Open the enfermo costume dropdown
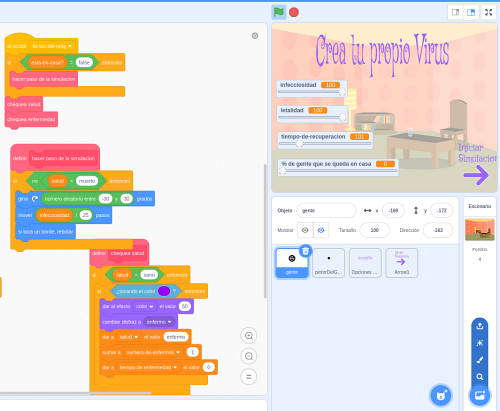The width and height of the screenshot is (500, 411). point(159,322)
